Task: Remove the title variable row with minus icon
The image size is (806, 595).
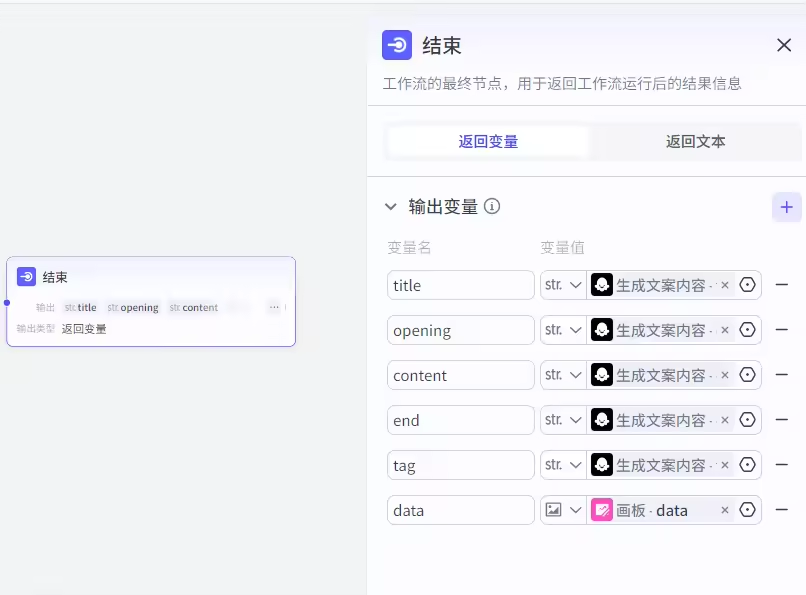Action: tap(782, 285)
